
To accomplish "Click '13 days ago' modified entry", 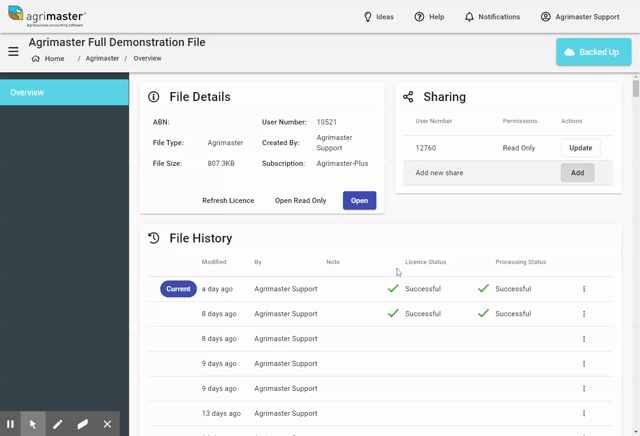I will pyautogui.click(x=221, y=414).
